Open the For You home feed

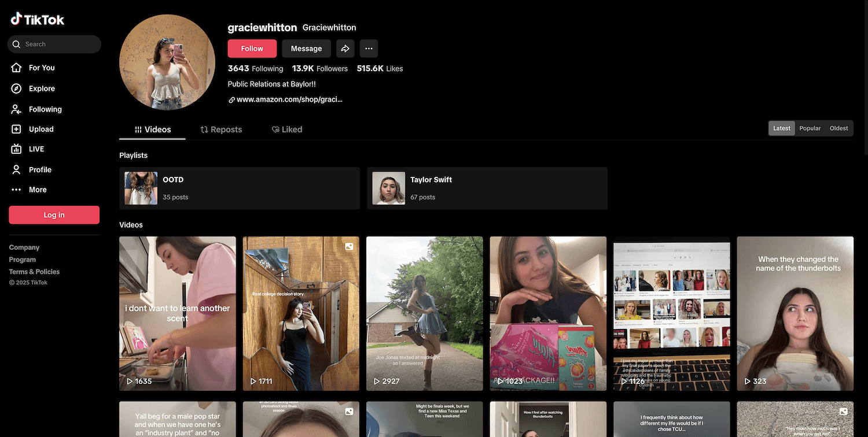click(42, 68)
